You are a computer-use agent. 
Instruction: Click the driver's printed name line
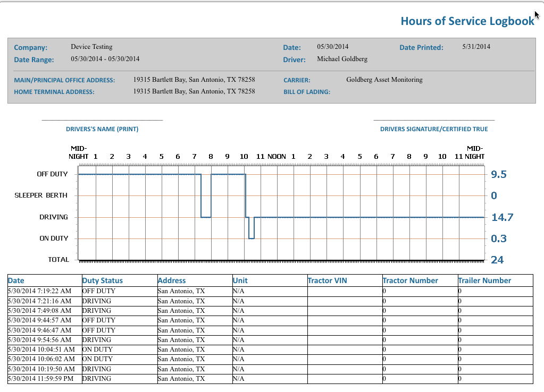click(102, 121)
